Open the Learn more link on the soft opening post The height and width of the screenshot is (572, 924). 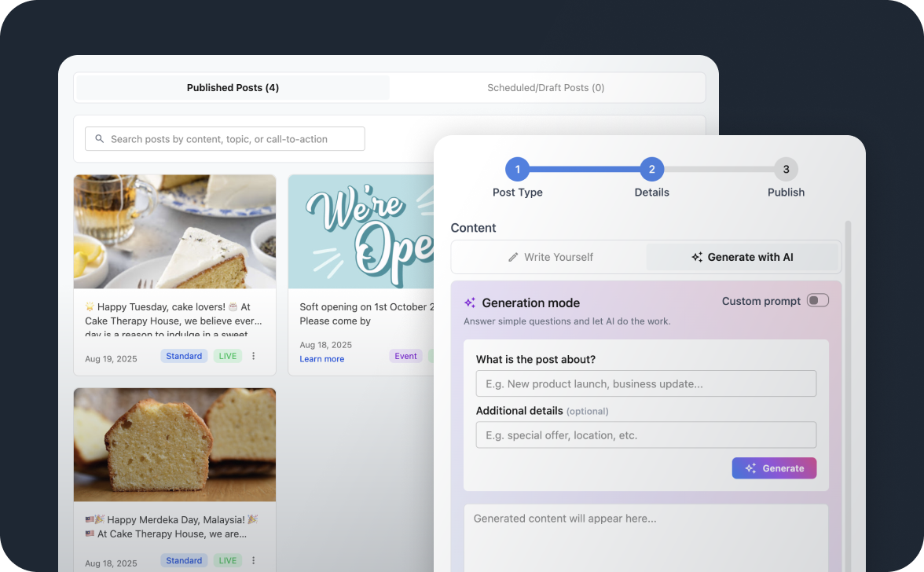coord(321,358)
